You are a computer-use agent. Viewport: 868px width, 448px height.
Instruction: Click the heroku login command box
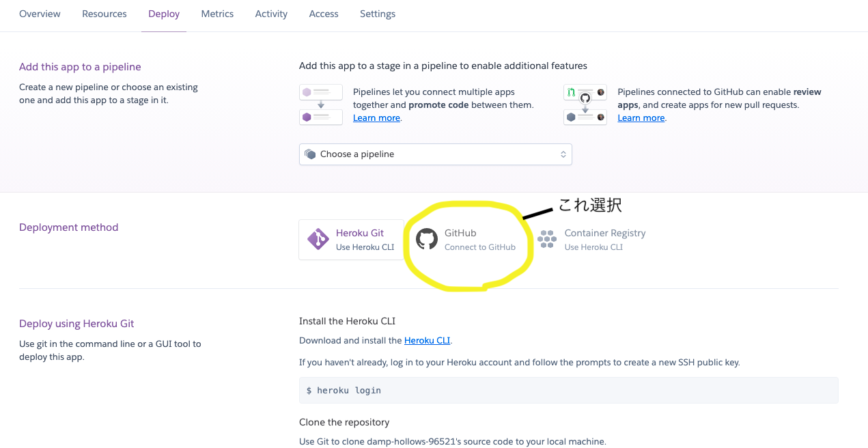[x=568, y=391]
